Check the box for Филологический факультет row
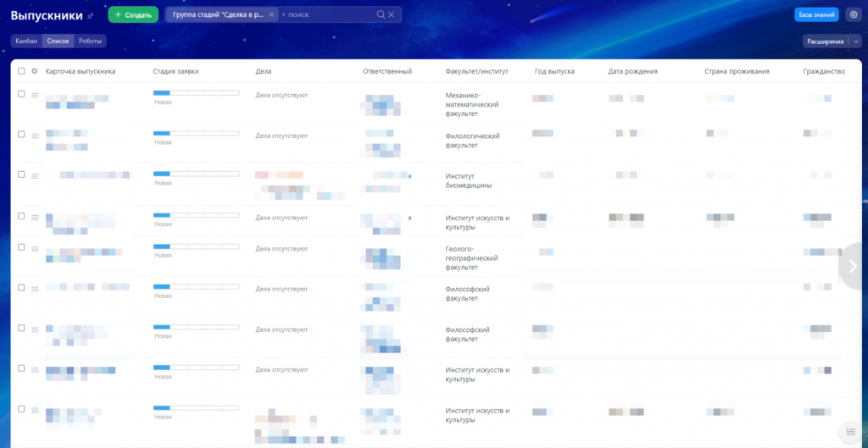 [21, 134]
